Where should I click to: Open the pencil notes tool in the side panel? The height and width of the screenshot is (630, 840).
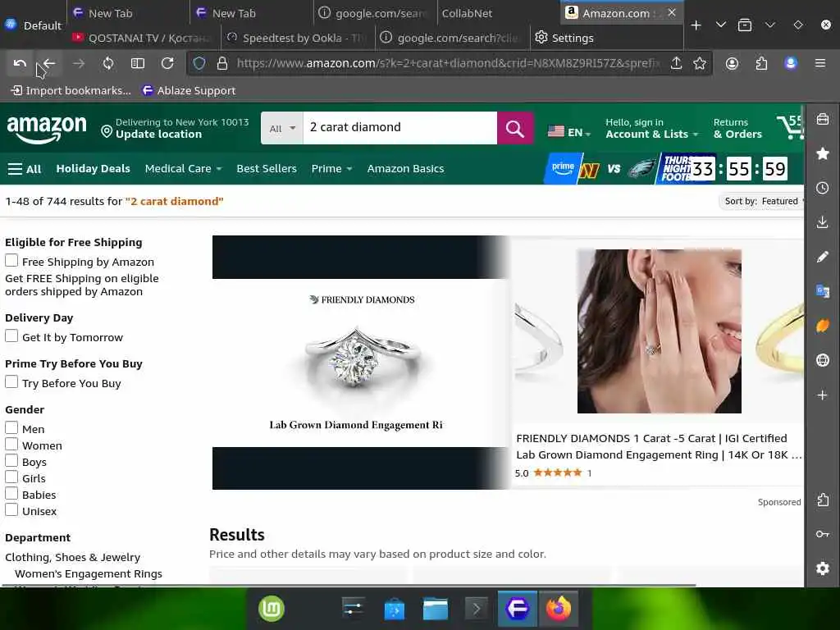pyautogui.click(x=822, y=257)
